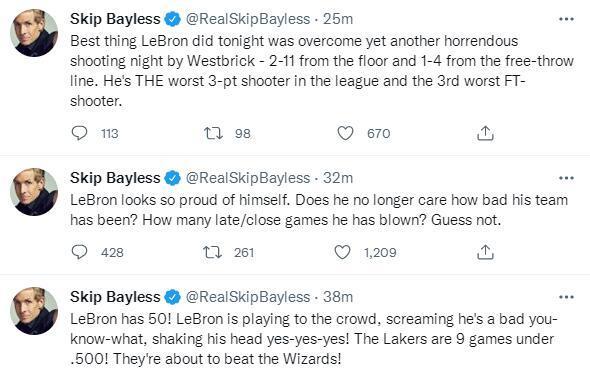
Task: Share the 32m tweet via share icon
Action: pos(485,252)
